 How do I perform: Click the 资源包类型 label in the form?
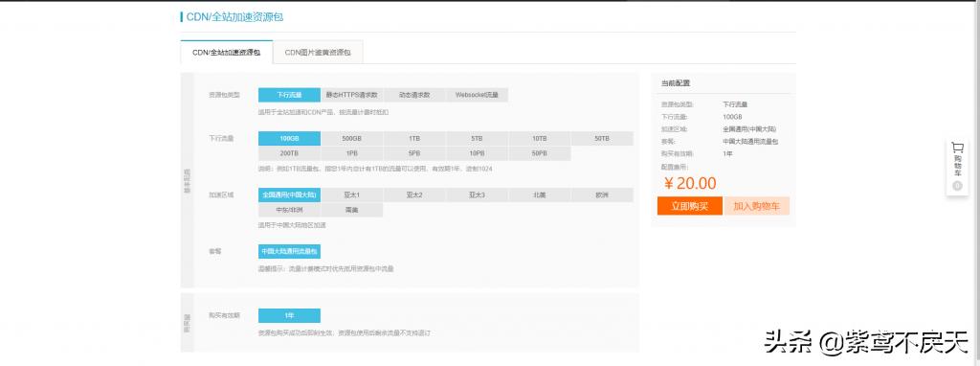click(x=224, y=95)
